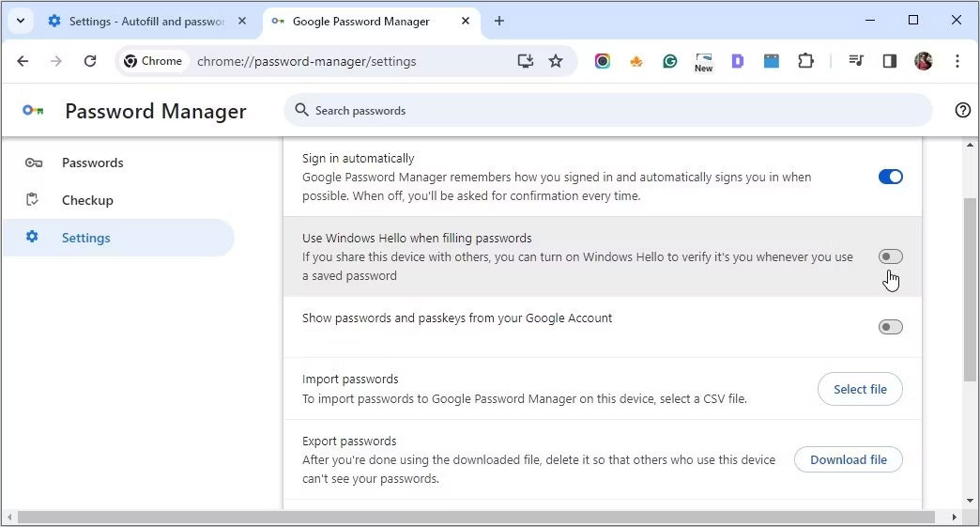Click the Search passwords field
This screenshot has height=527, width=980.
(x=608, y=110)
